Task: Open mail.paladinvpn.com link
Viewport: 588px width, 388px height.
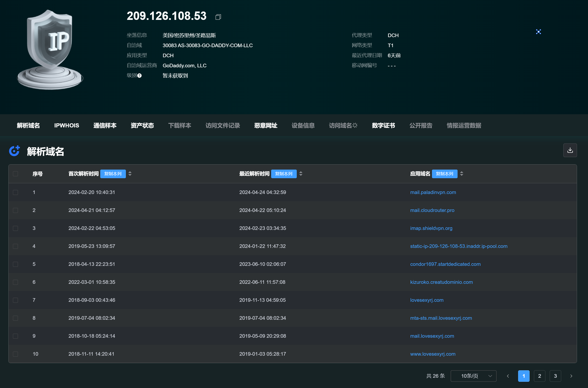Action: point(433,192)
